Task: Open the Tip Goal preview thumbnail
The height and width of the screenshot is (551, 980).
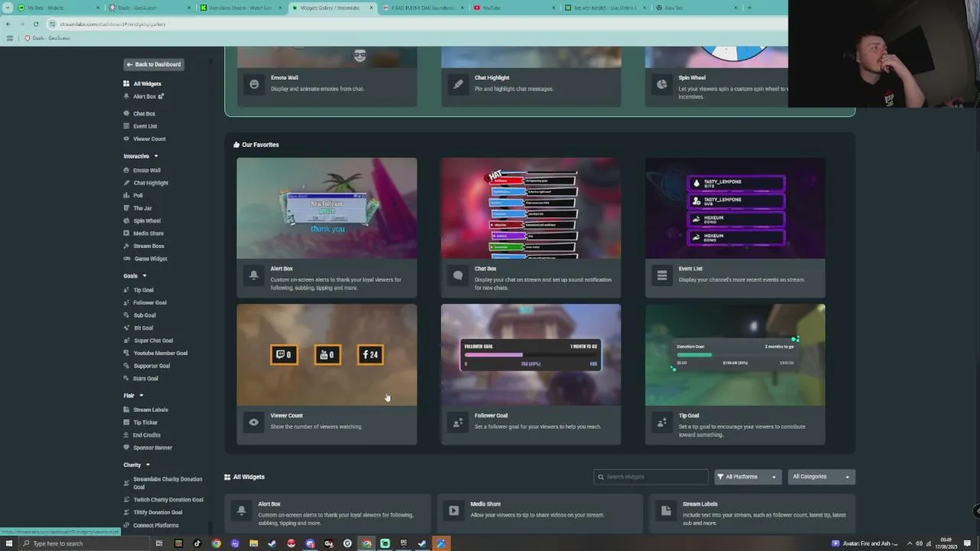Action: [x=735, y=355]
